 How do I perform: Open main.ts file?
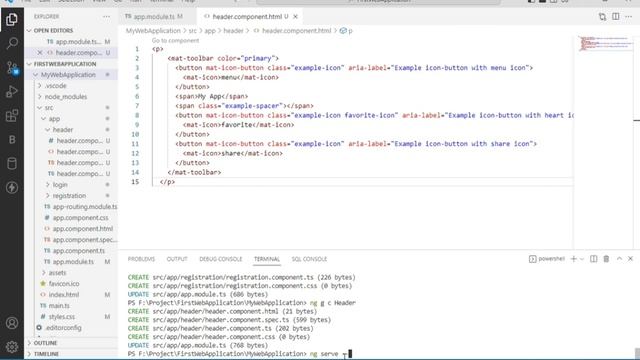pyautogui.click(x=59, y=306)
